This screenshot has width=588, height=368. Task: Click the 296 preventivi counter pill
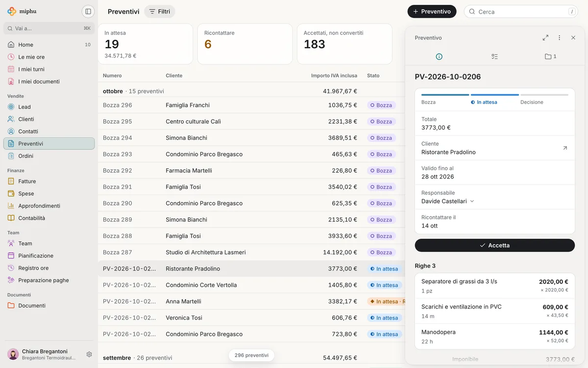251,355
